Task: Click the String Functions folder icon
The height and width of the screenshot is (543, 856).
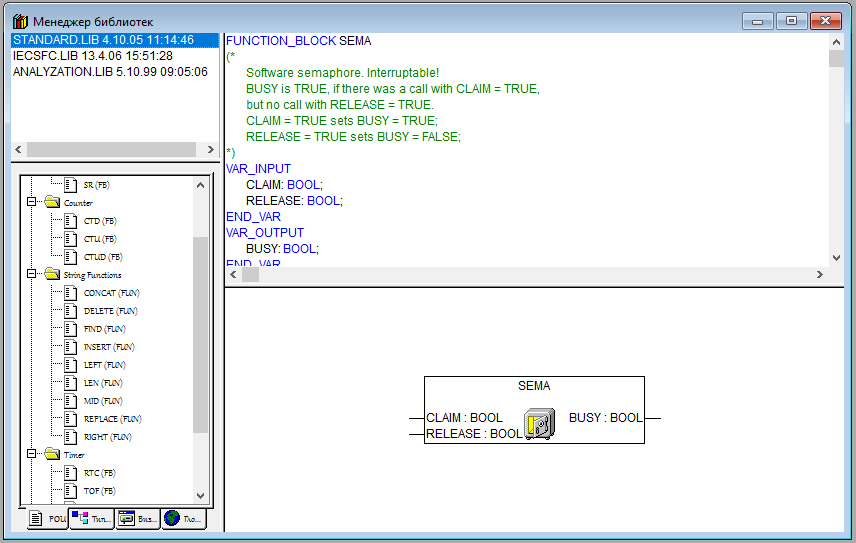Action: pyautogui.click(x=51, y=275)
